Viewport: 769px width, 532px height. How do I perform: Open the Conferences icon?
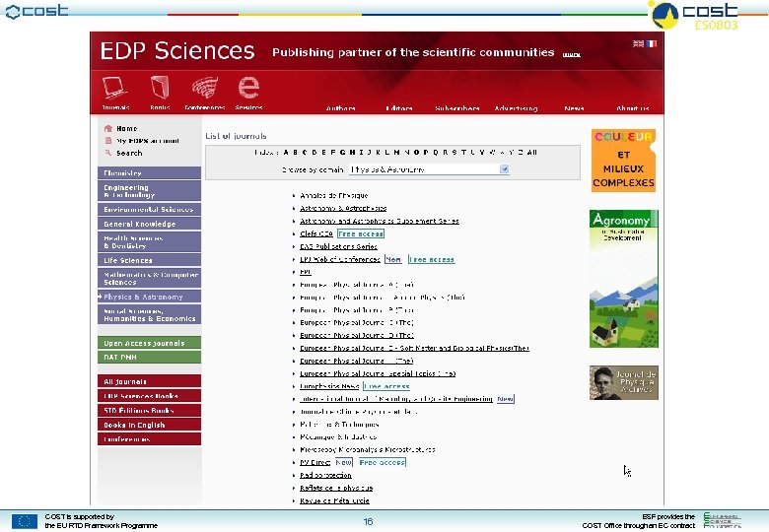click(x=205, y=88)
